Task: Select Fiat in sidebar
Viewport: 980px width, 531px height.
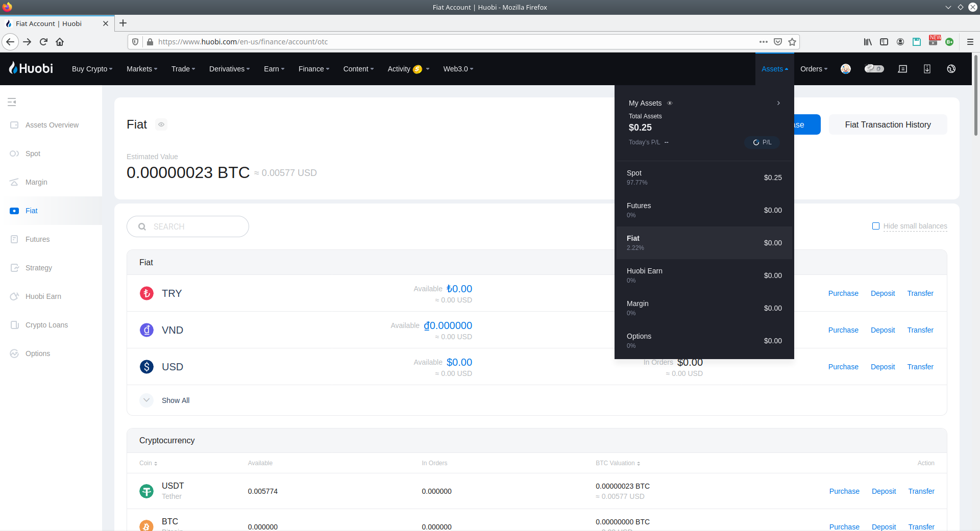Action: [31, 211]
